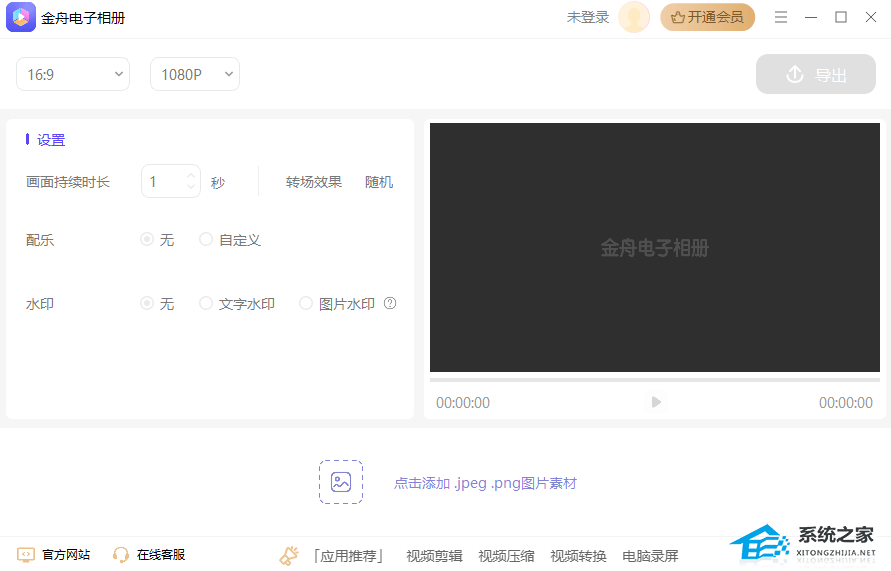Click the user avatar icon
This screenshot has width=891, height=571.
click(633, 17)
